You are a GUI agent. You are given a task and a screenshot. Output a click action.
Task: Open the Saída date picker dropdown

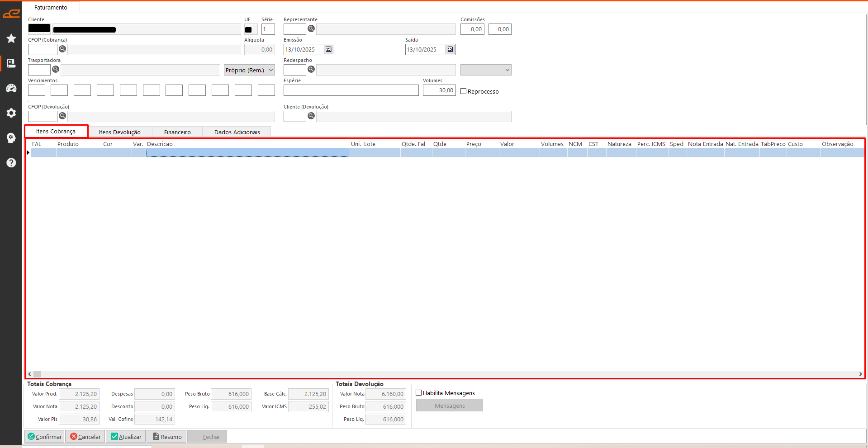(451, 49)
